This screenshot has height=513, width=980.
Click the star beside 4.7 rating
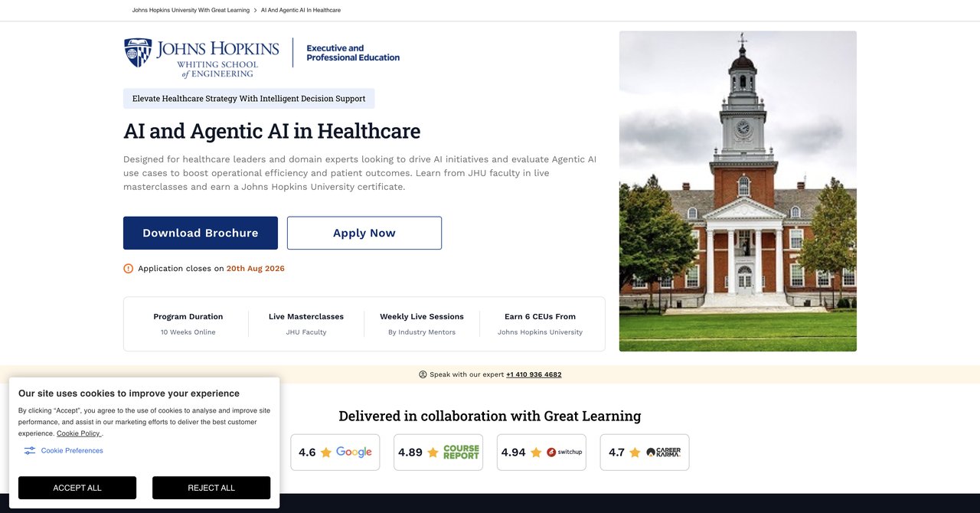pos(635,453)
